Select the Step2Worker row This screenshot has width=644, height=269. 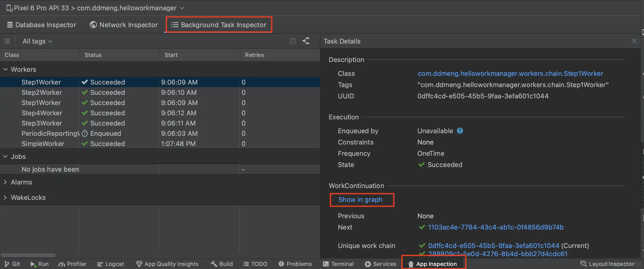(x=160, y=92)
